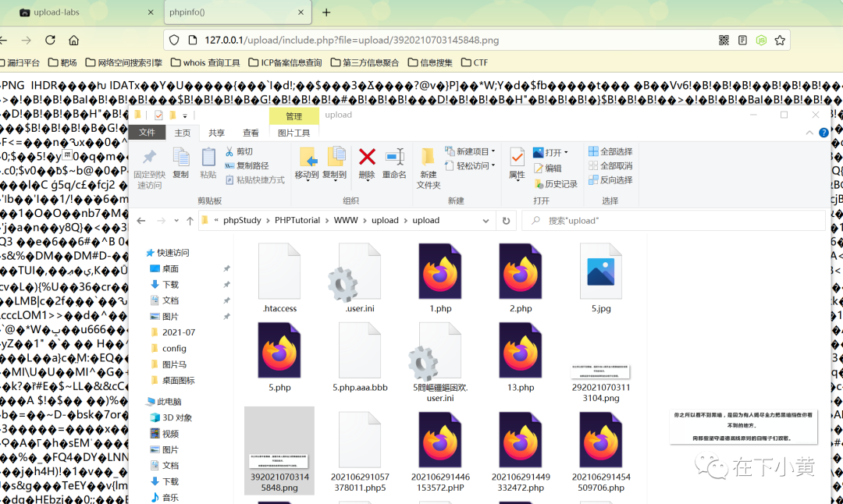The height and width of the screenshot is (504, 843).
Task: Switch to the upload-labs tab
Action: click(86, 12)
